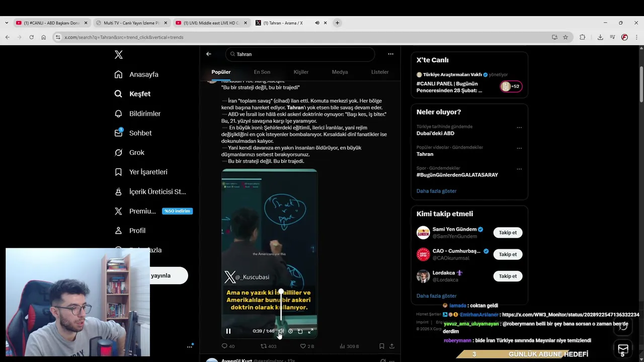644x362 pixels.
Task: View post analytics showing 309 B
Action: coord(349,346)
